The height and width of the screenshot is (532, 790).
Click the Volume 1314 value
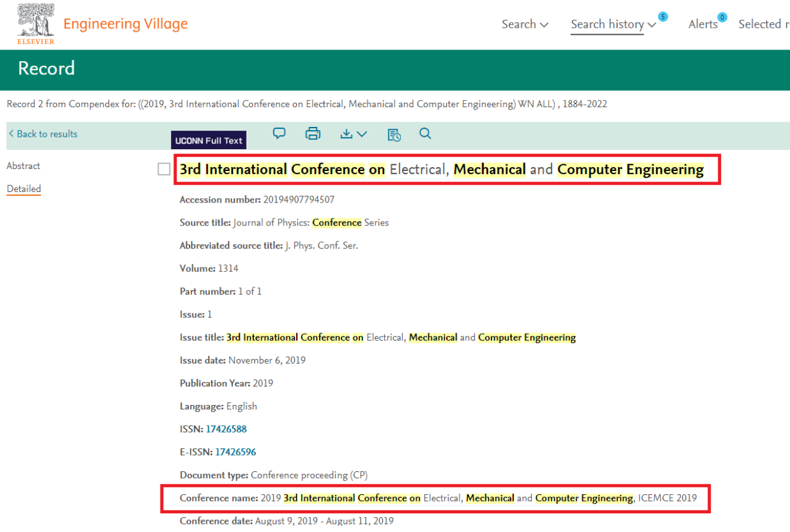point(228,268)
